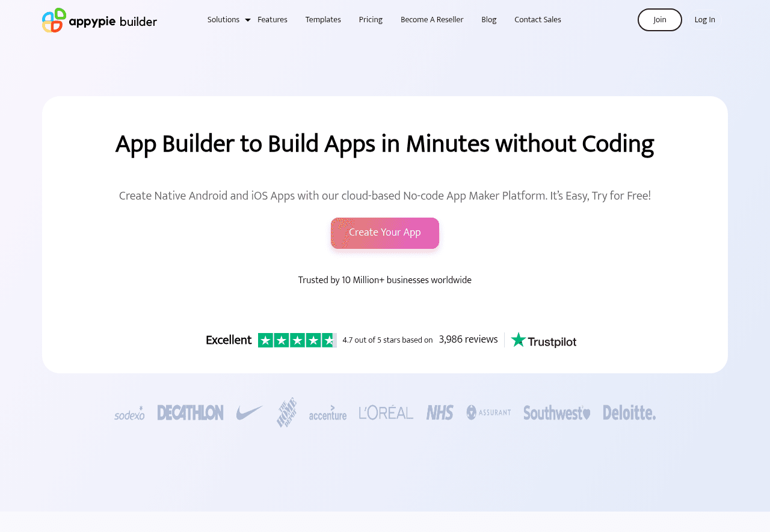770x532 pixels.
Task: Open the Log In page
Action: click(704, 20)
